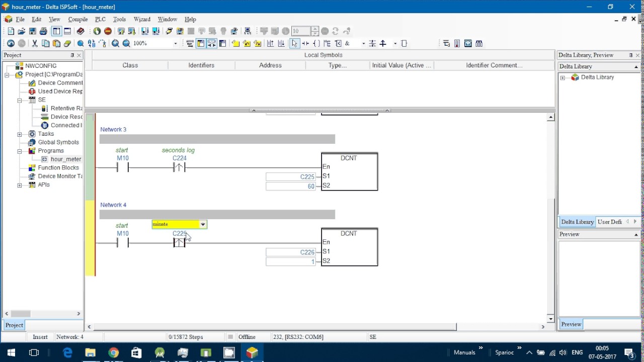Screen dimensions: 644x362
Task: Click the Replace A-B icon
Action: point(92,44)
